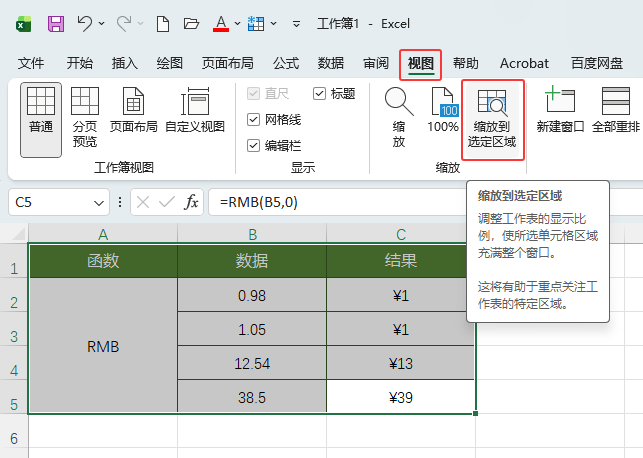
Task: Switch to the 数据 ribbon tab
Action: [x=331, y=63]
